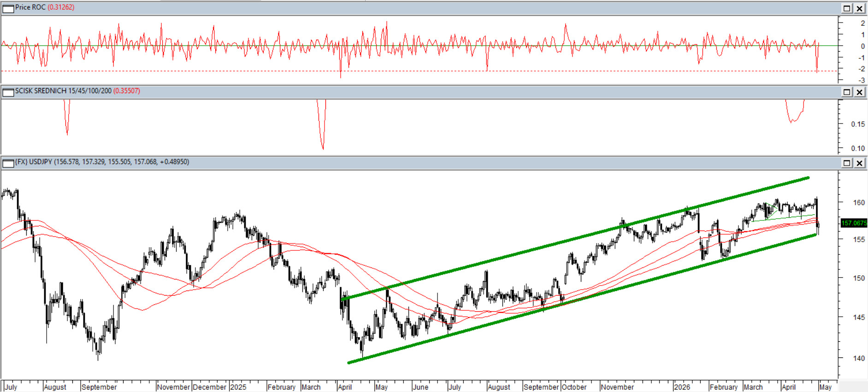Select the upper green channel trendline
This screenshot has width=868, height=392.
[x=576, y=238]
